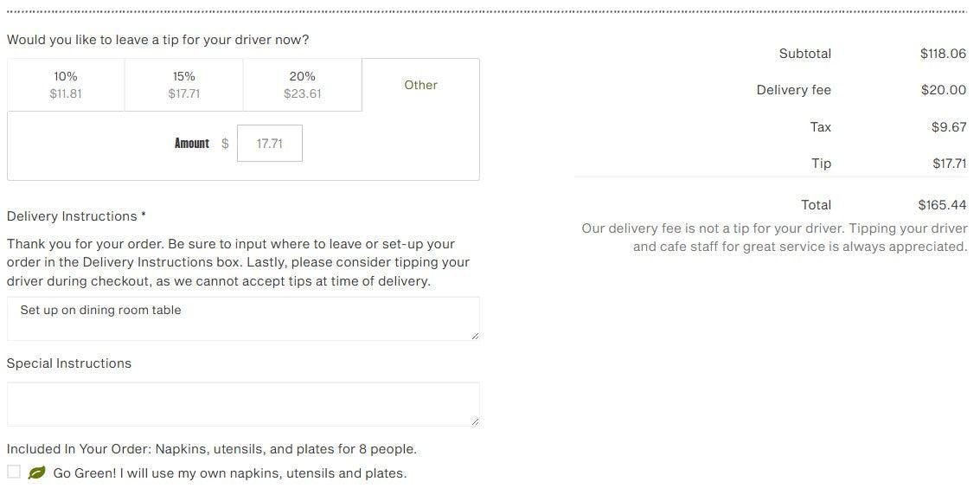The image size is (980, 501).
Task: Click the Tax amount $9.67
Action: pos(949,127)
